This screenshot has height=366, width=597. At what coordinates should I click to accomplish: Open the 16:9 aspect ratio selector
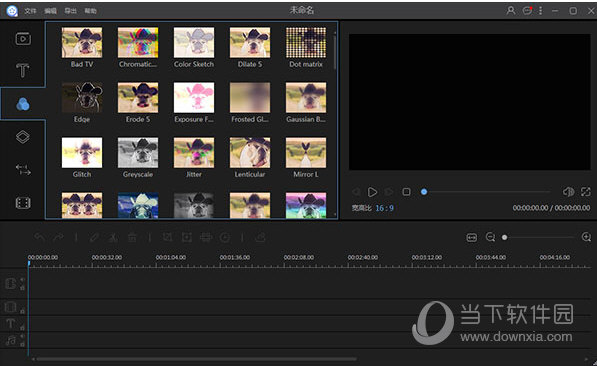click(x=385, y=208)
